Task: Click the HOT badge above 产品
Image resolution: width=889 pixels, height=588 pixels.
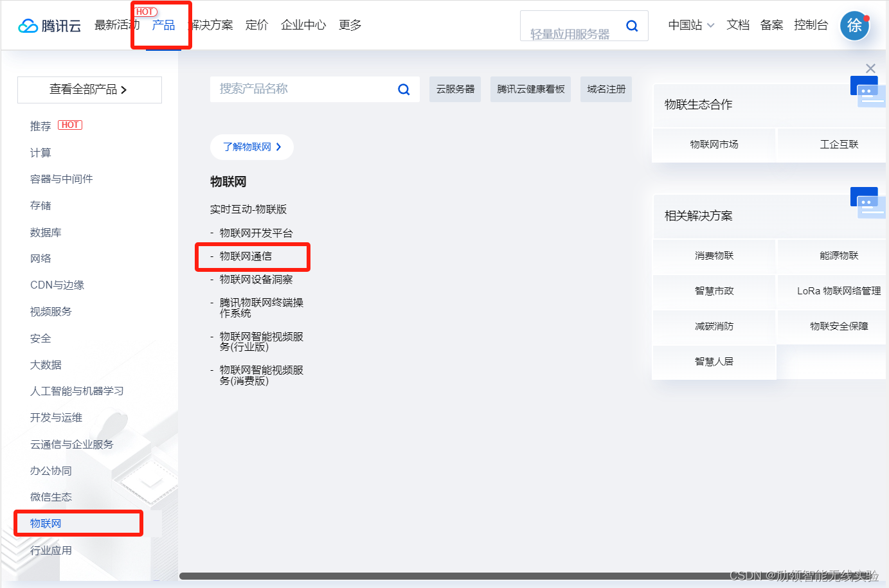Action: point(145,11)
